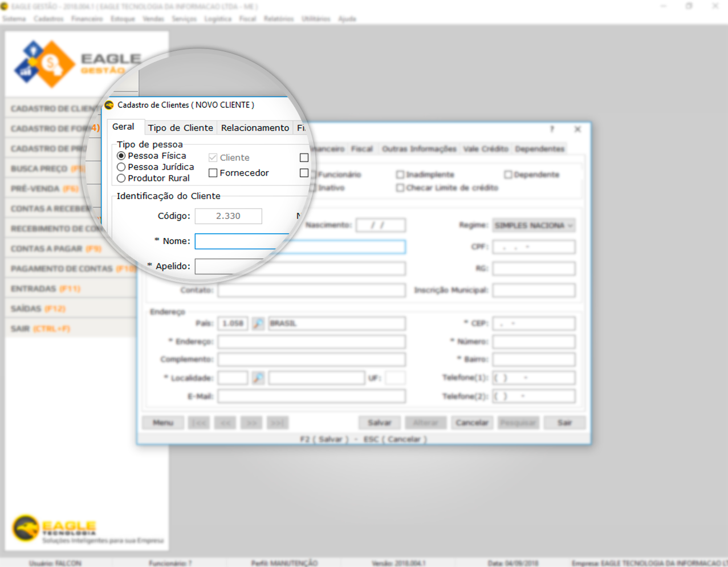The image size is (728, 567).
Task: Open CONTAS A PAGAR sidebar item
Action: (71, 249)
